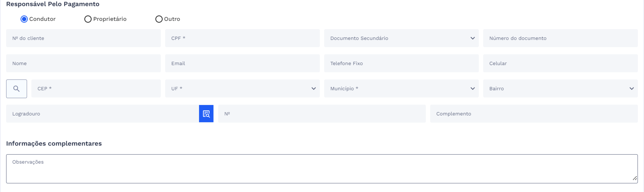The image size is (644, 192).
Task: Click the CEP magnifier search icon
Action: (17, 89)
